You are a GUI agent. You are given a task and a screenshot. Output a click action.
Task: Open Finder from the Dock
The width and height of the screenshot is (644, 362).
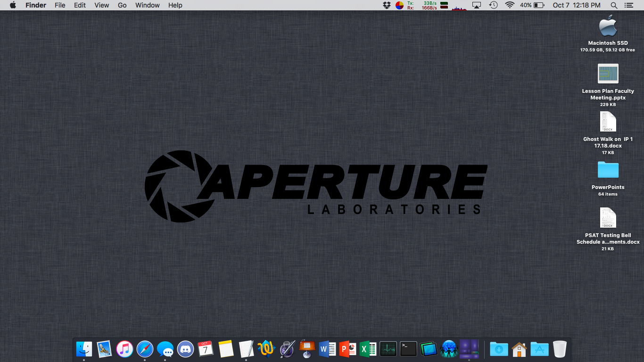pos(84,349)
